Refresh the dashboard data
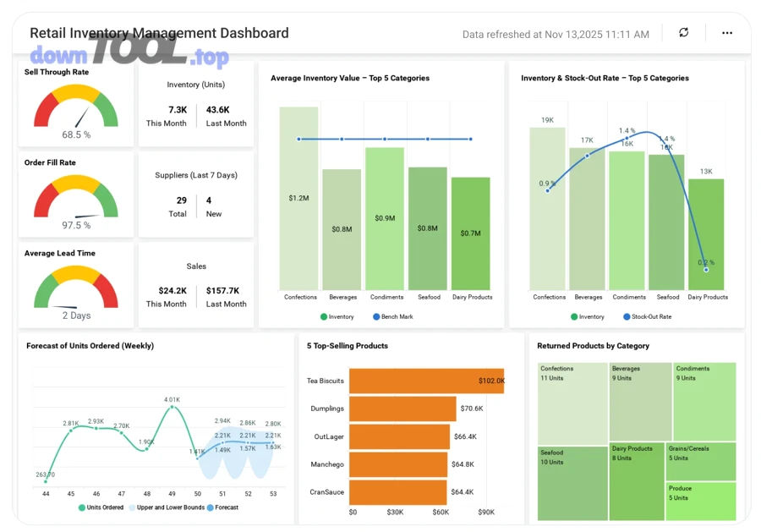The height and width of the screenshot is (532, 761). [684, 33]
